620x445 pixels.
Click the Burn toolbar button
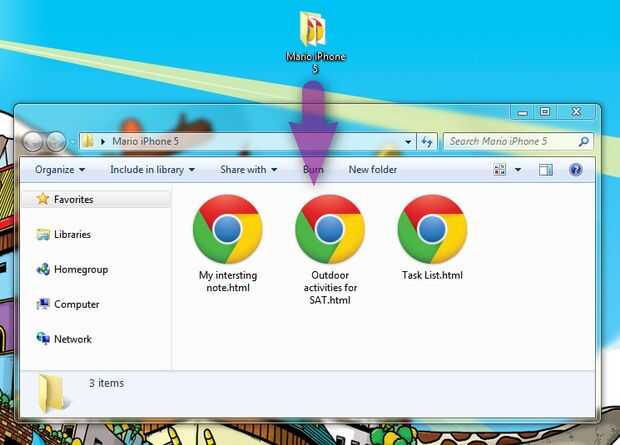[313, 170]
